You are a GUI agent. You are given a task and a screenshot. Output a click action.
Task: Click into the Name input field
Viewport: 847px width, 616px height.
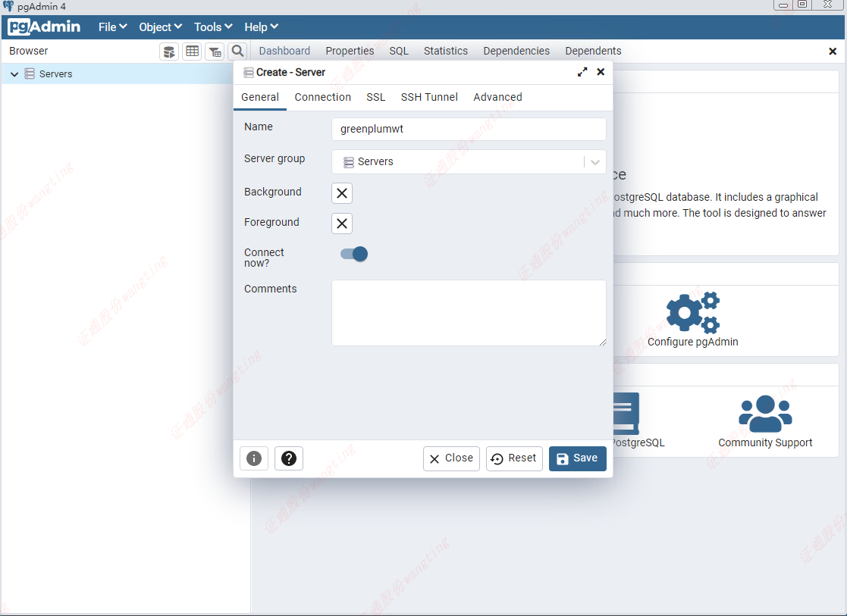[x=469, y=129]
